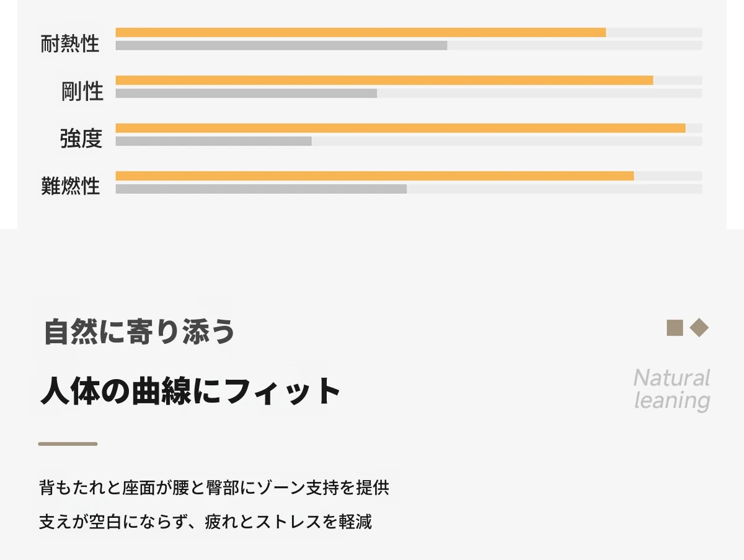Click the 強度 label
Image resolution: width=744 pixels, height=560 pixels.
[81, 138]
